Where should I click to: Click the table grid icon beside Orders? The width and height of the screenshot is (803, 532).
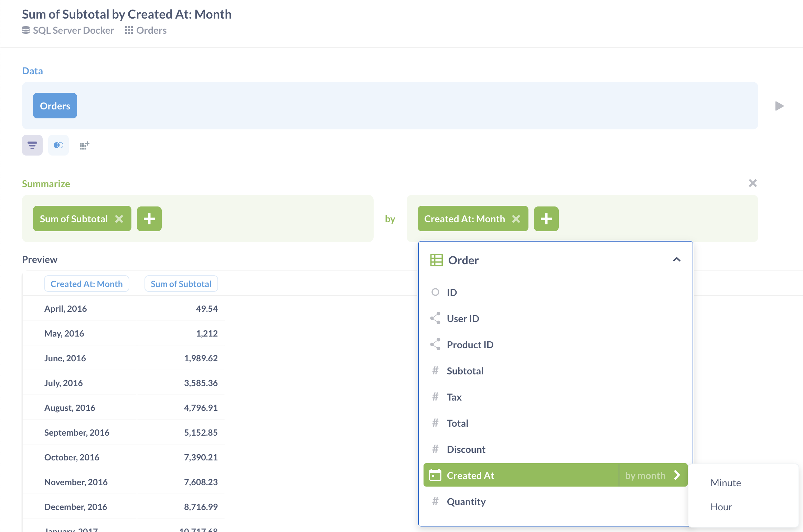(x=129, y=30)
